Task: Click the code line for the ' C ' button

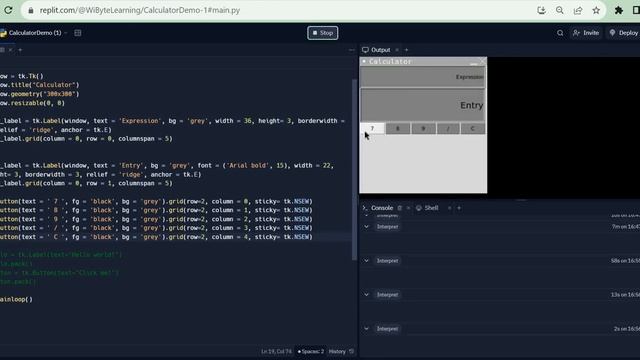Action: click(x=156, y=237)
